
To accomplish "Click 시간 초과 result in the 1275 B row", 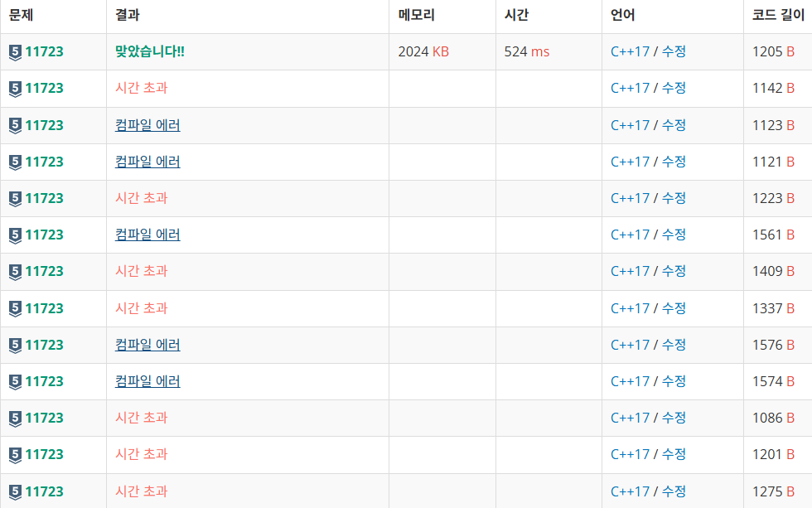I will pos(142,491).
